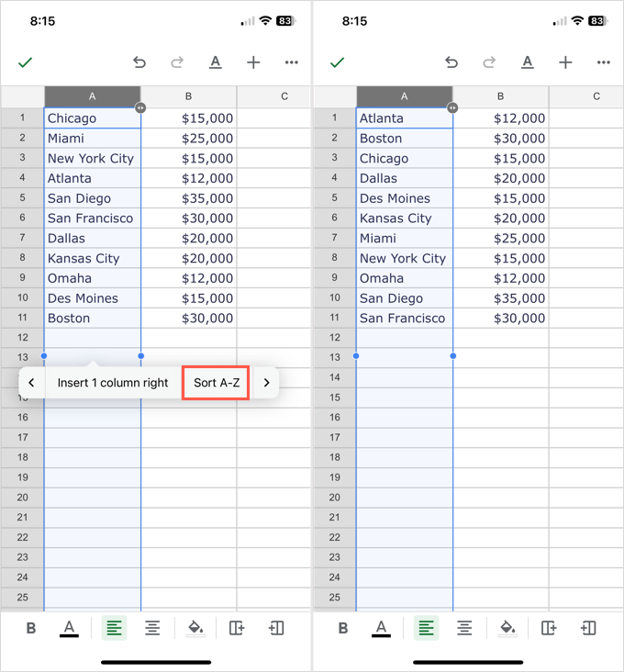Screen dimensions: 624x672
Task: Show previous context menu options with left chevron
Action: pos(32,383)
